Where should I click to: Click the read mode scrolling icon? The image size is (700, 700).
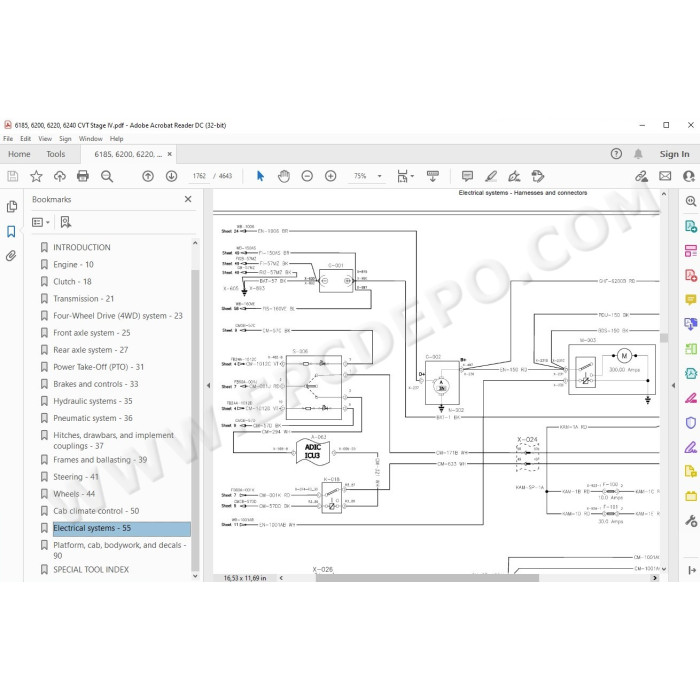pyautogui.click(x=433, y=176)
